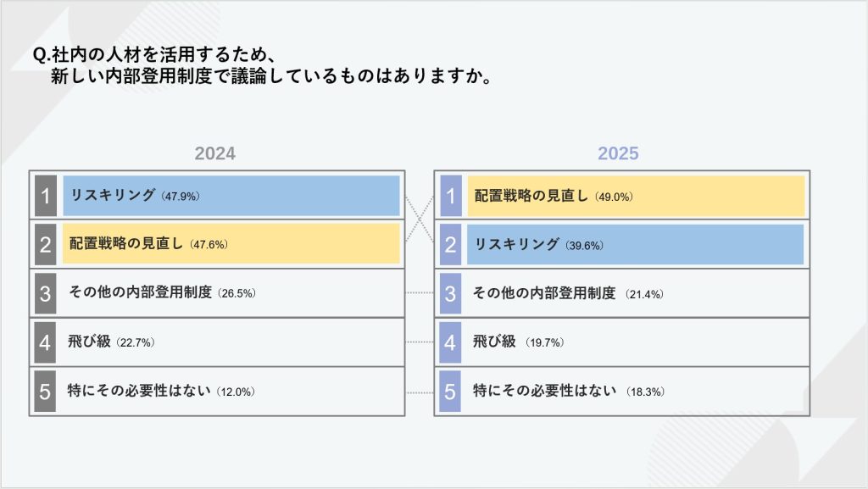Click the rank 4 badge in the 2025 list

[x=451, y=342]
